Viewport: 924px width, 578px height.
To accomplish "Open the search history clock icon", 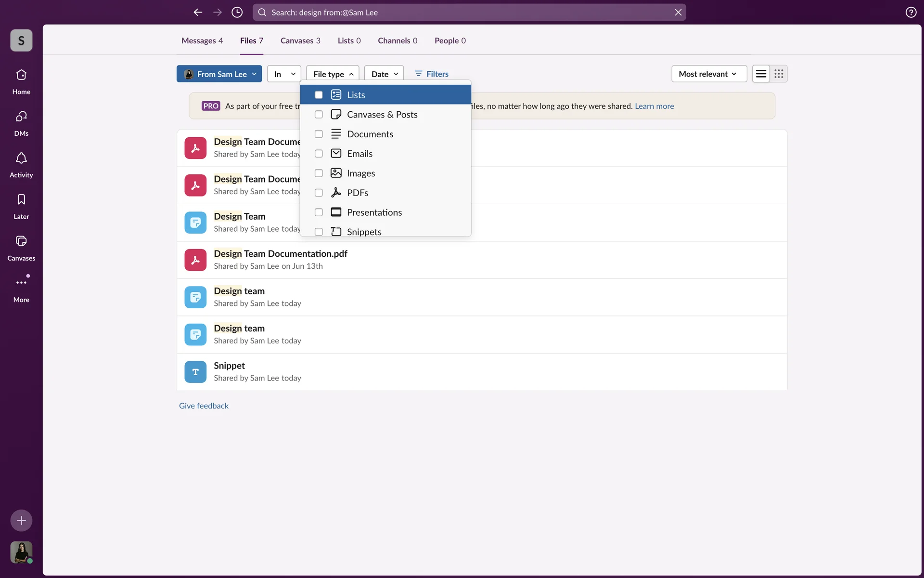I will click(237, 12).
